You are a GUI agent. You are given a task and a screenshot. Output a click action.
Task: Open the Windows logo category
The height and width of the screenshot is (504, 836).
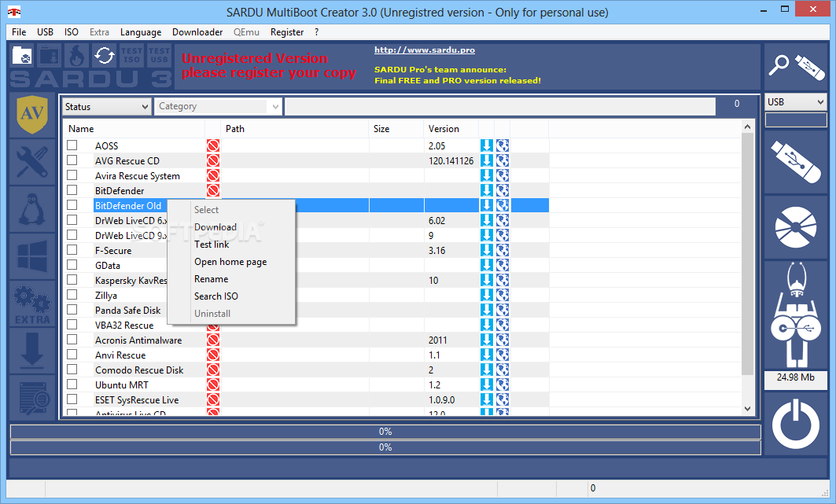32,256
